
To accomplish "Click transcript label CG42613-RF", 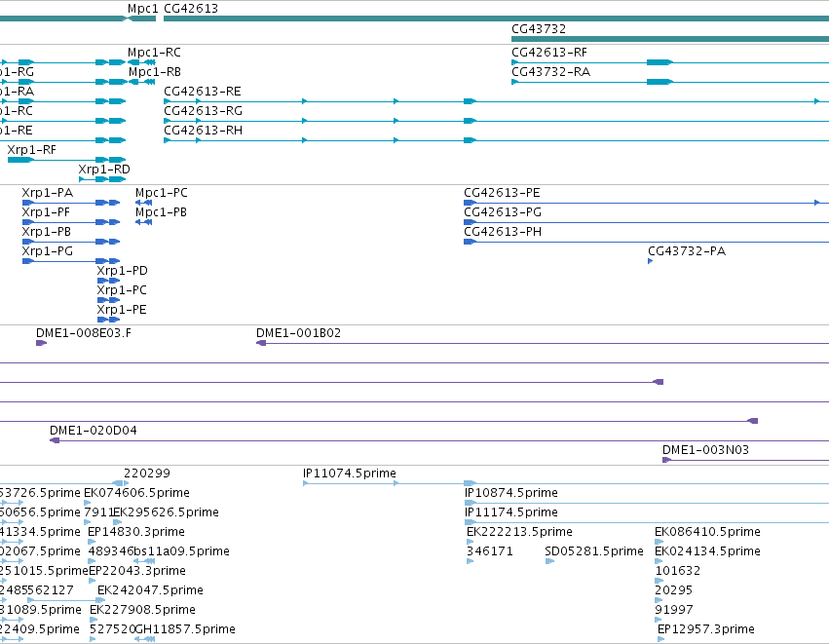I will pos(548,53).
